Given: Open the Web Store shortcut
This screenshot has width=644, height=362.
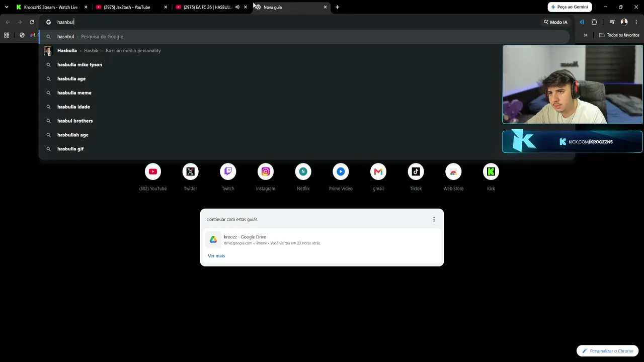Looking at the screenshot, I should click(453, 172).
